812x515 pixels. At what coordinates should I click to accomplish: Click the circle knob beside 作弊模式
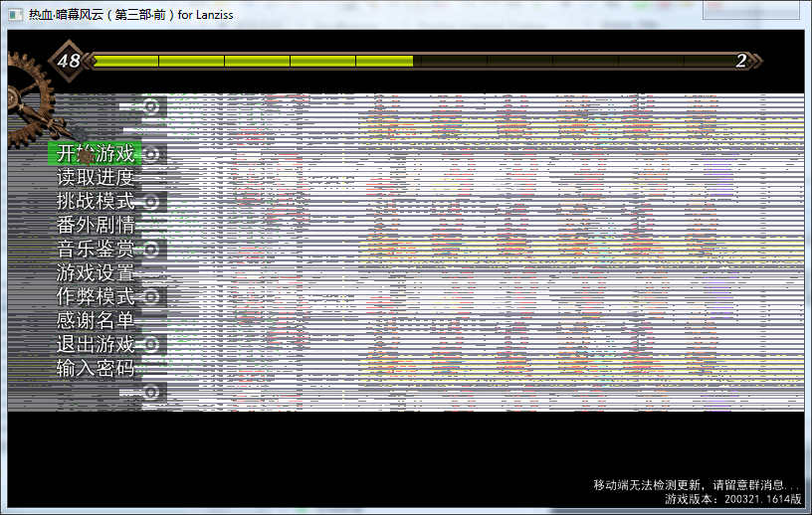click(x=150, y=296)
